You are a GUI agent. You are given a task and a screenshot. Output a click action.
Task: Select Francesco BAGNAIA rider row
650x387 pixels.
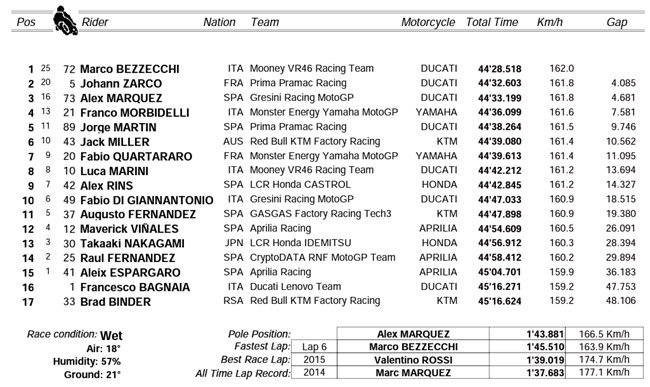329,287
